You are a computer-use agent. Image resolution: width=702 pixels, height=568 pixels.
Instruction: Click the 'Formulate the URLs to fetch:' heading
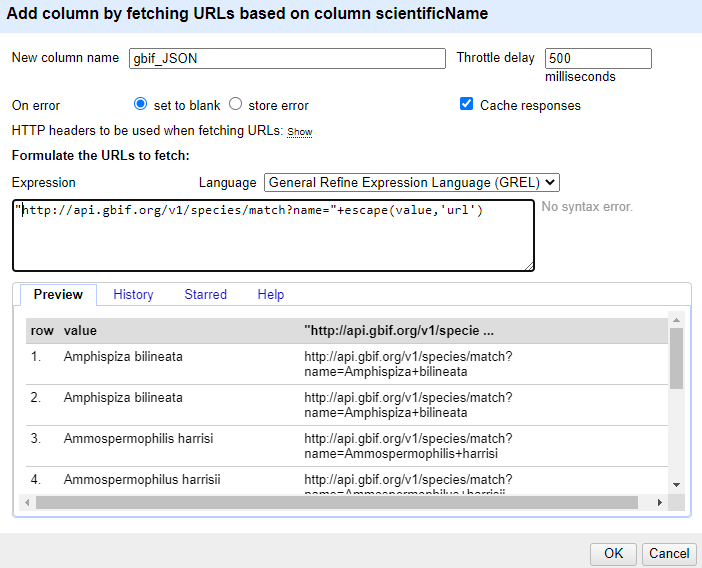point(101,156)
